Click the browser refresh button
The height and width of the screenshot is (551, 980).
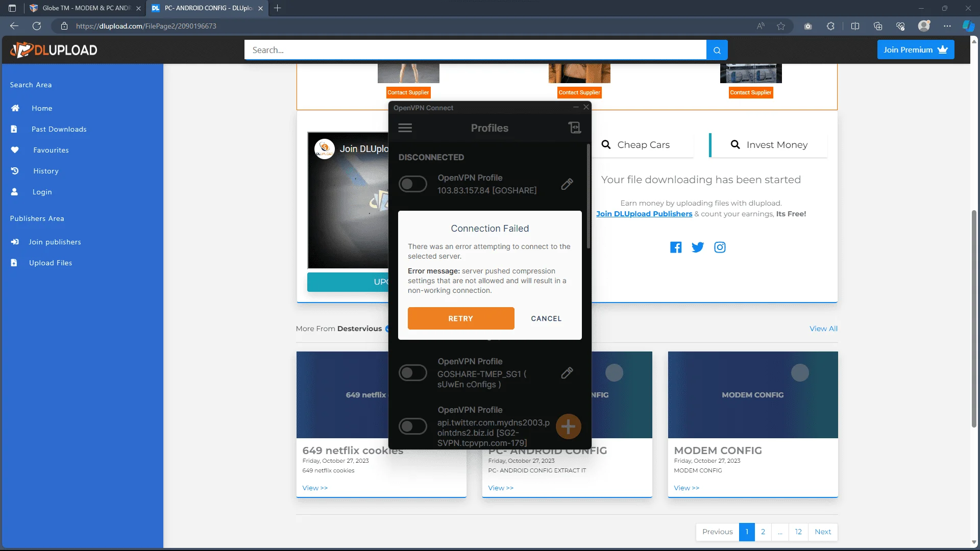[x=37, y=26]
